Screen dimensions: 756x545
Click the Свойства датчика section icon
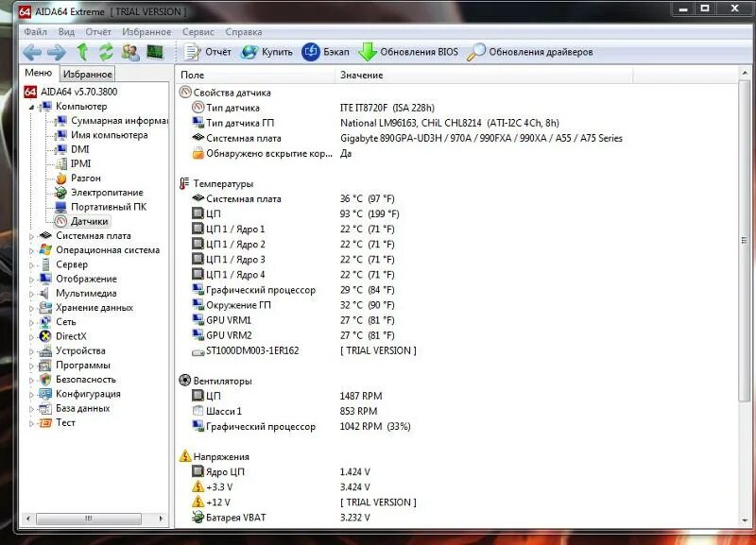point(185,92)
